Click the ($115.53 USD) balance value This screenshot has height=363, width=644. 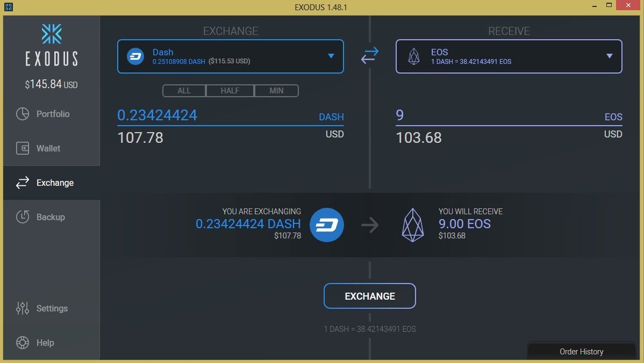tap(229, 61)
